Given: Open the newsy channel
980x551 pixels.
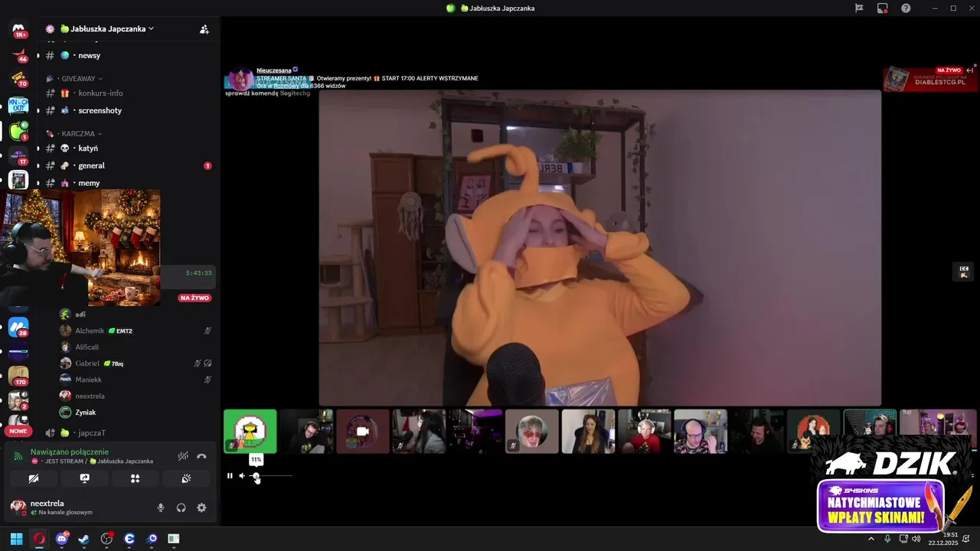Looking at the screenshot, I should tap(127, 55).
